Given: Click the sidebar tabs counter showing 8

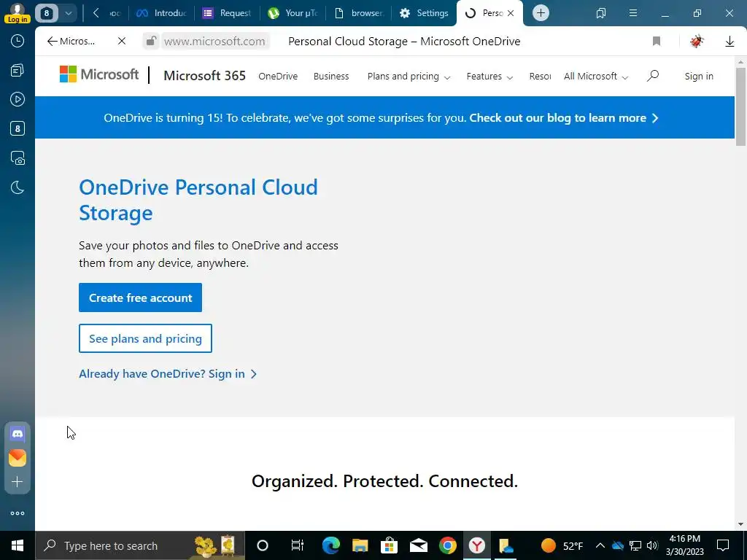Looking at the screenshot, I should [x=18, y=128].
